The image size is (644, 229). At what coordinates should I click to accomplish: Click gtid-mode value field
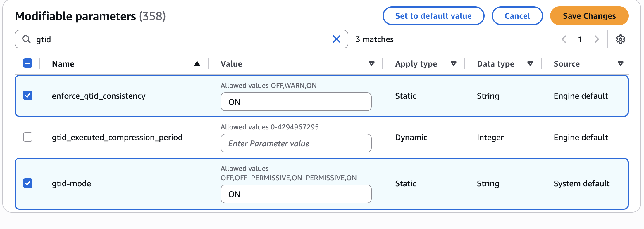(296, 194)
